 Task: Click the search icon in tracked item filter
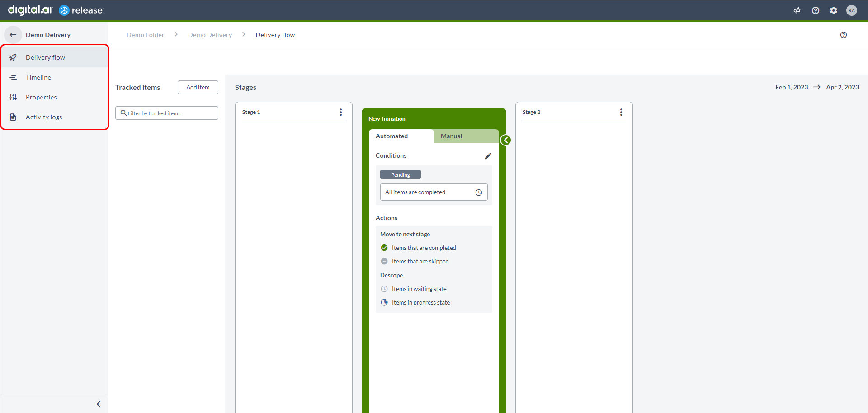click(123, 113)
